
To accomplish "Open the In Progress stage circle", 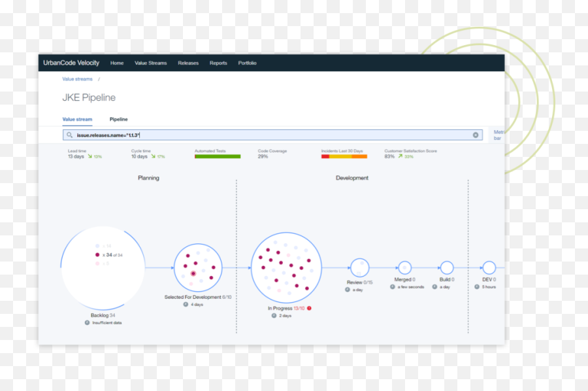I will [286, 268].
